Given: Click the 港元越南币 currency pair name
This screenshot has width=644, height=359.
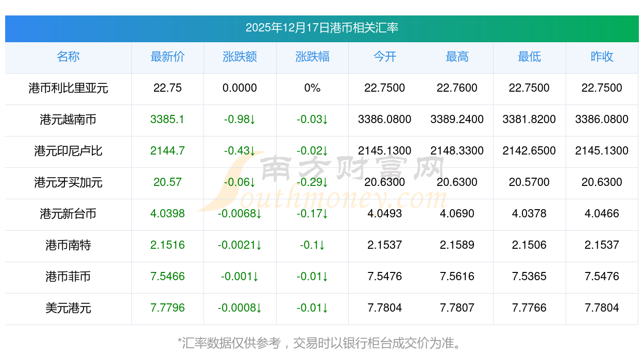Looking at the screenshot, I should 68,119.
